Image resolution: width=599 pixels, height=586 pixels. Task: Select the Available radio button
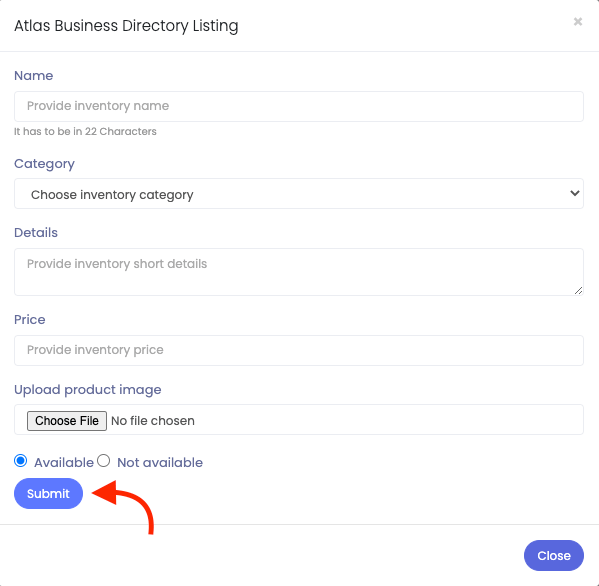[x=21, y=461]
